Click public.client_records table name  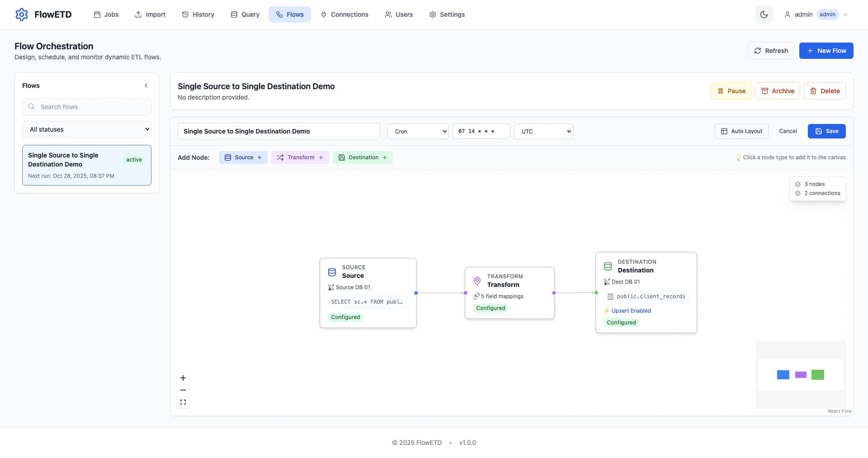pyautogui.click(x=651, y=296)
